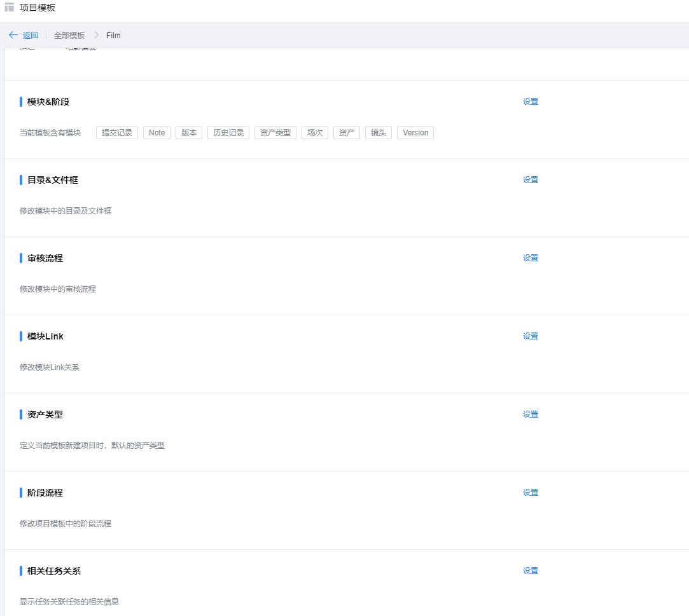The width and height of the screenshot is (689, 616).
Task: Select the 资产类型 module tag
Action: click(x=275, y=133)
